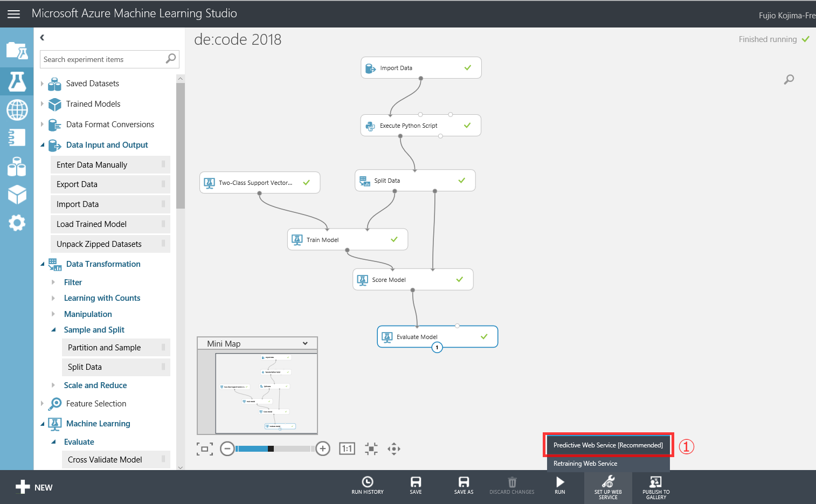Click Publish to Gallery button
Image resolution: width=816 pixels, height=504 pixels.
(x=656, y=487)
